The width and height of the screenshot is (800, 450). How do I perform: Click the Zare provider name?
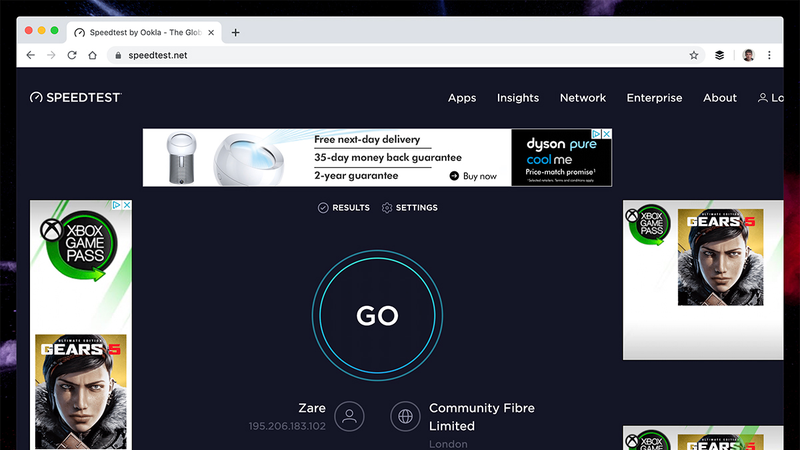click(x=312, y=408)
